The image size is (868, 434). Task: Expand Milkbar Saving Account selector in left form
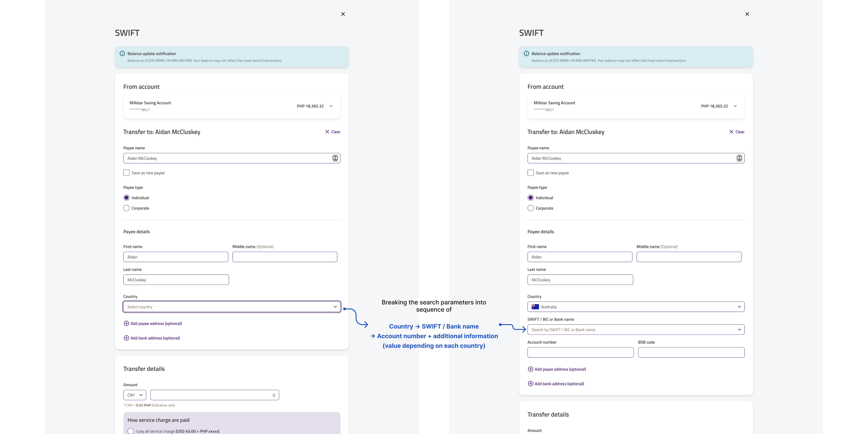231,106
